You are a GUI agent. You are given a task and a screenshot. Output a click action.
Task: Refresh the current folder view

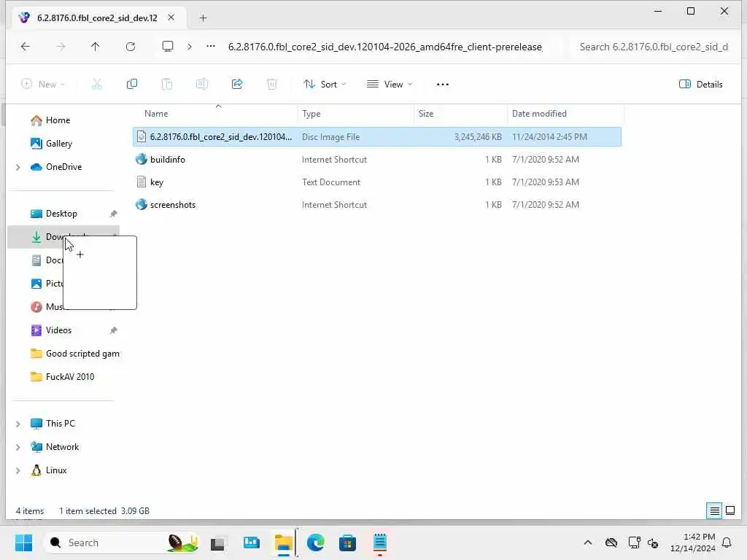(131, 47)
